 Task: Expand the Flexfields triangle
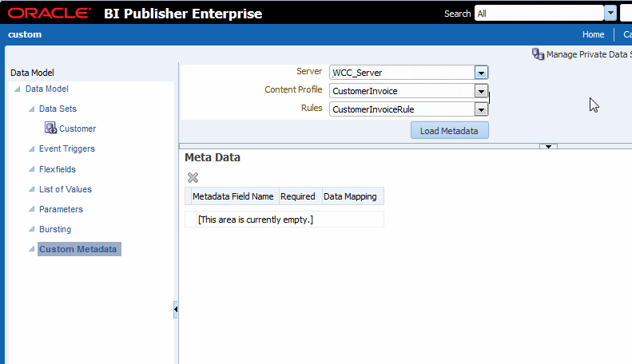point(31,169)
